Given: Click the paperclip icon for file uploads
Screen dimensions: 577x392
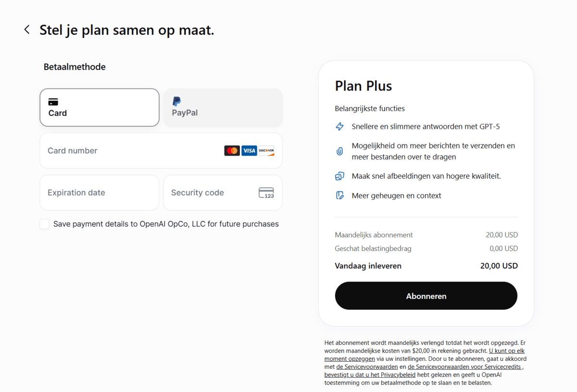Looking at the screenshot, I should [339, 151].
